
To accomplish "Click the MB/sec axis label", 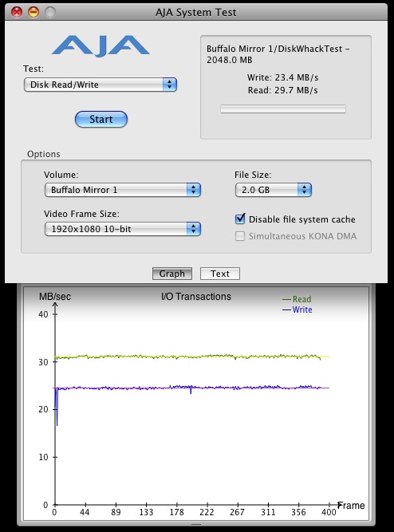I will click(55, 297).
